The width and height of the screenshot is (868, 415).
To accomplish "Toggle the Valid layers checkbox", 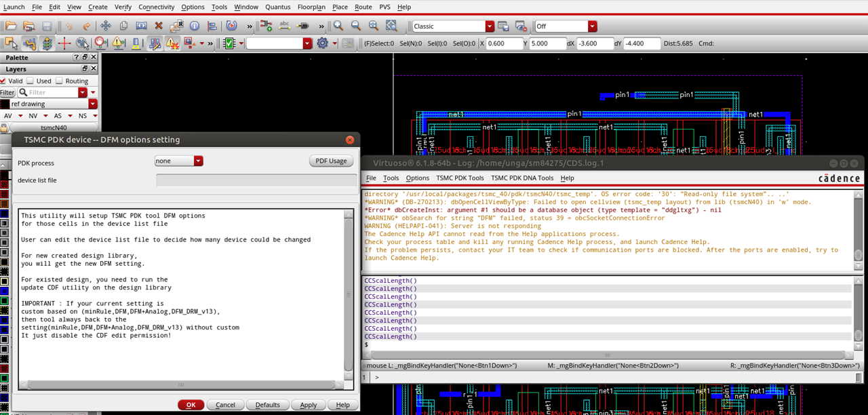I will click(x=3, y=81).
